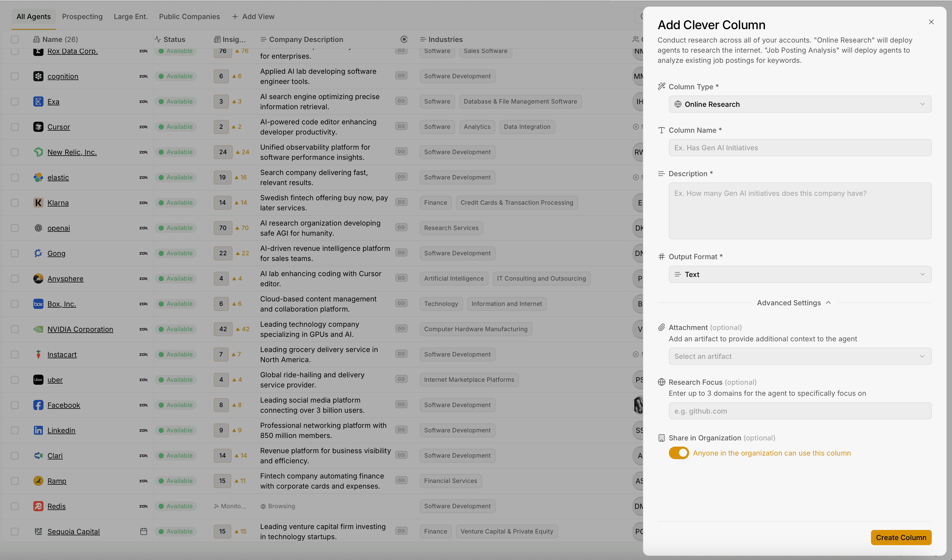Open the Gong company link
Viewport: 952px width, 560px height.
point(56,254)
